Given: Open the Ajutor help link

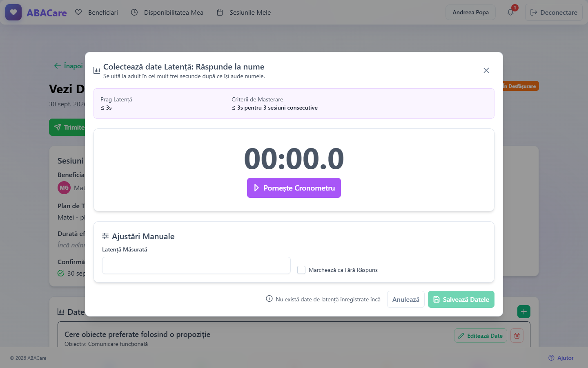Looking at the screenshot, I should [x=561, y=358].
